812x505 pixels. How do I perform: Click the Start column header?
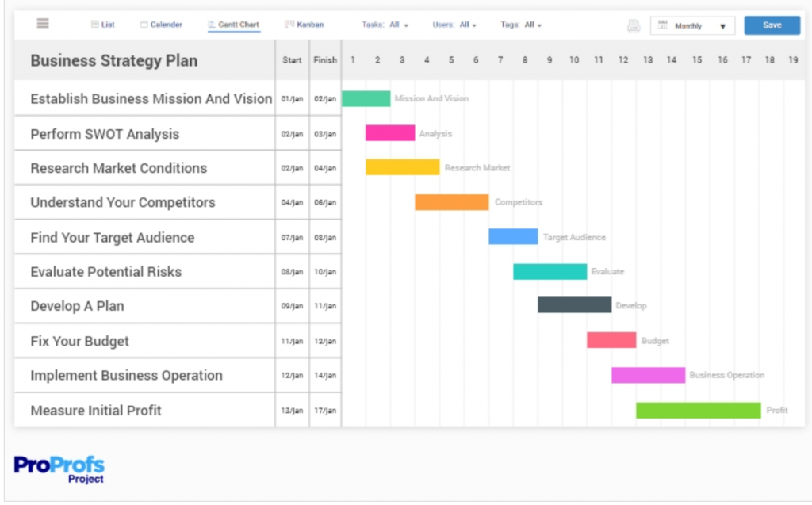tap(292, 60)
